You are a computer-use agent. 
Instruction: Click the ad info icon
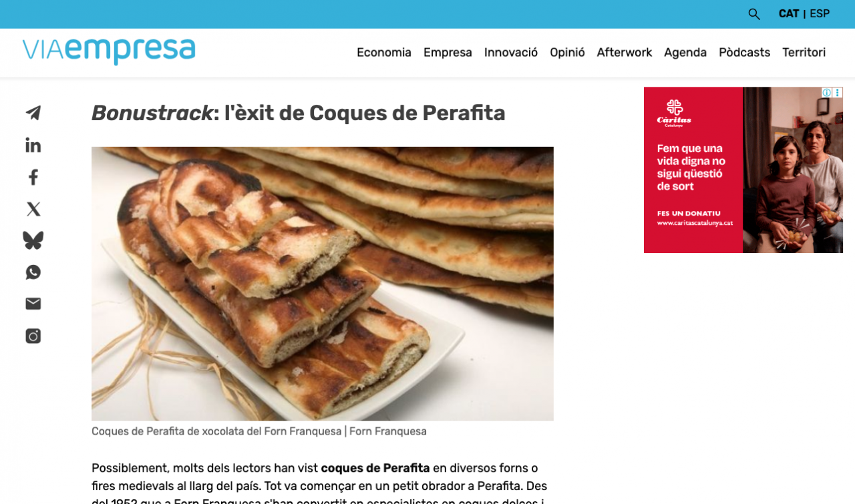click(x=827, y=93)
